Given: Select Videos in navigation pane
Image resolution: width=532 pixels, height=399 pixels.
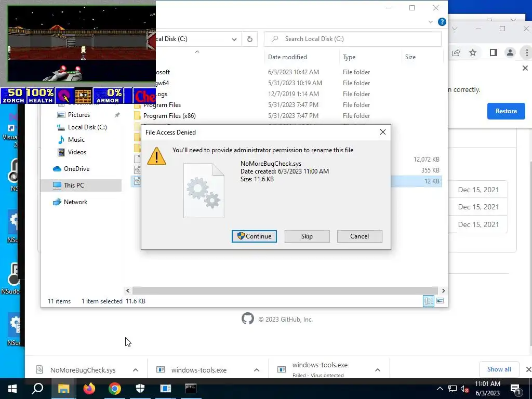Looking at the screenshot, I should point(77,152).
